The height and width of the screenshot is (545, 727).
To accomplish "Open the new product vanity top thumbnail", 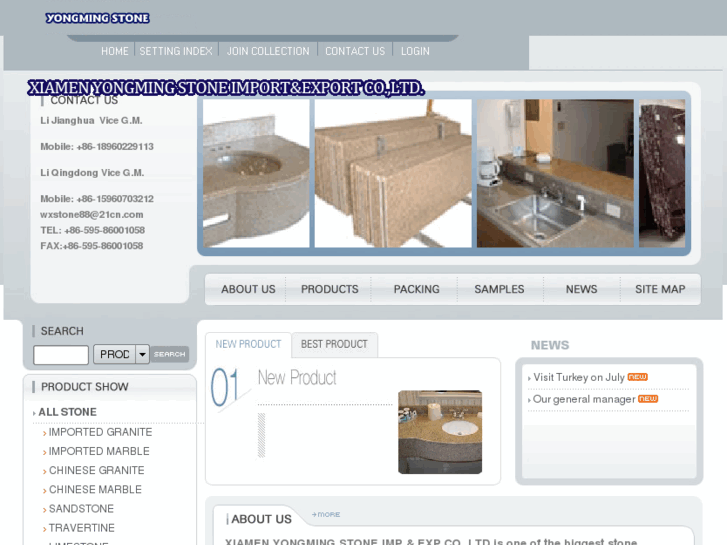I will (x=440, y=432).
